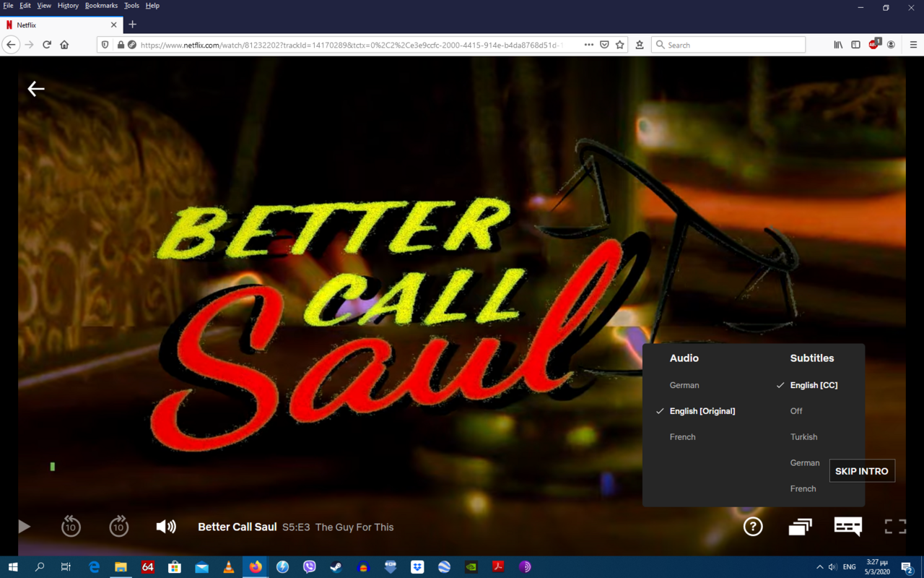The height and width of the screenshot is (578, 924).
Task: Save page to Pocket
Action: 604,45
